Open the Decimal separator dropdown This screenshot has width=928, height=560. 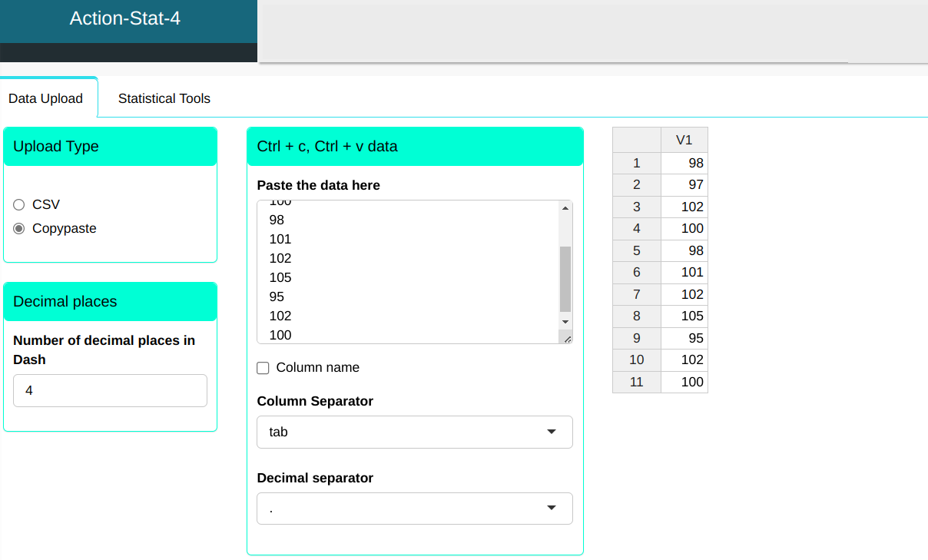tap(414, 509)
